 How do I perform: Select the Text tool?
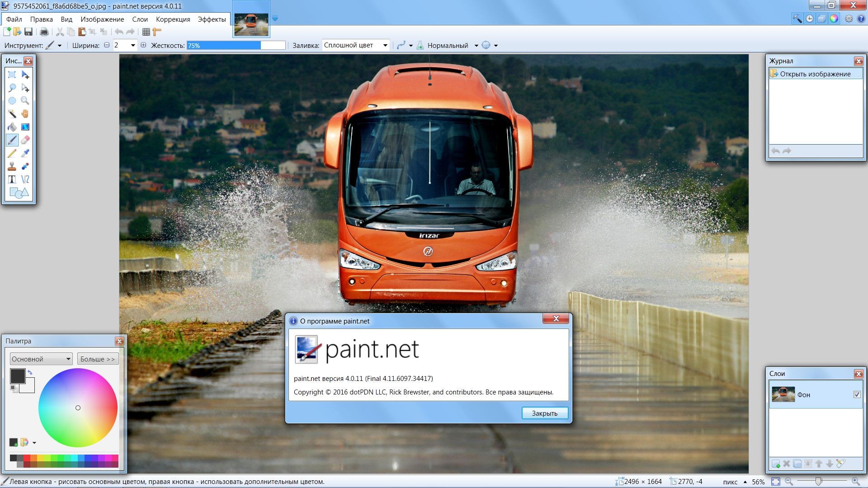point(12,179)
